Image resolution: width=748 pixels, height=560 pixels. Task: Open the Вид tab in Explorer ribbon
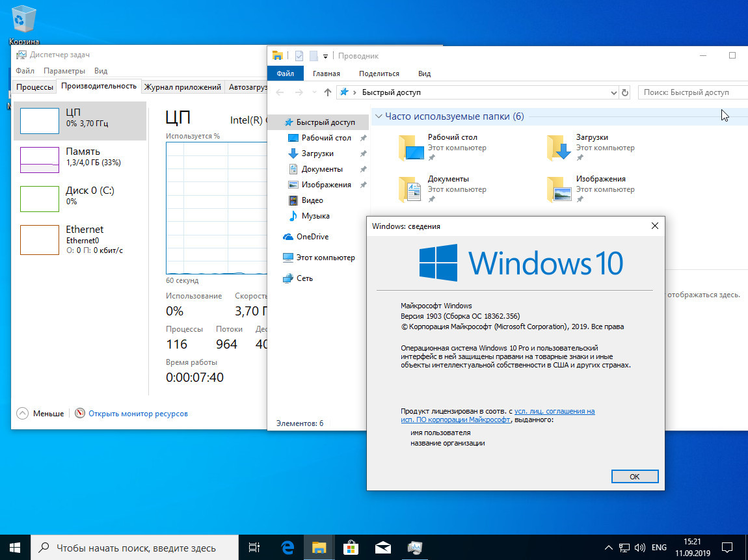tap(424, 73)
